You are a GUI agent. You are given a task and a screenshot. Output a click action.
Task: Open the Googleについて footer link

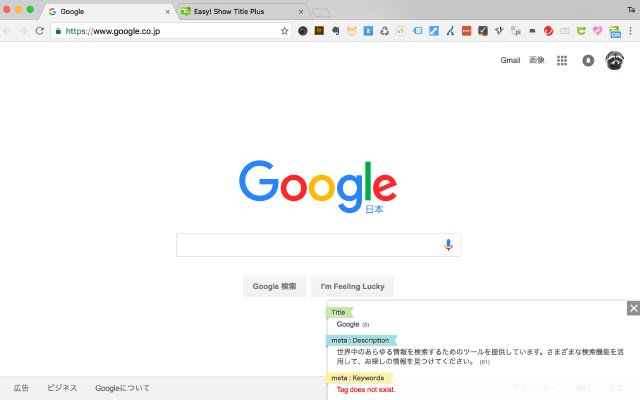122,388
